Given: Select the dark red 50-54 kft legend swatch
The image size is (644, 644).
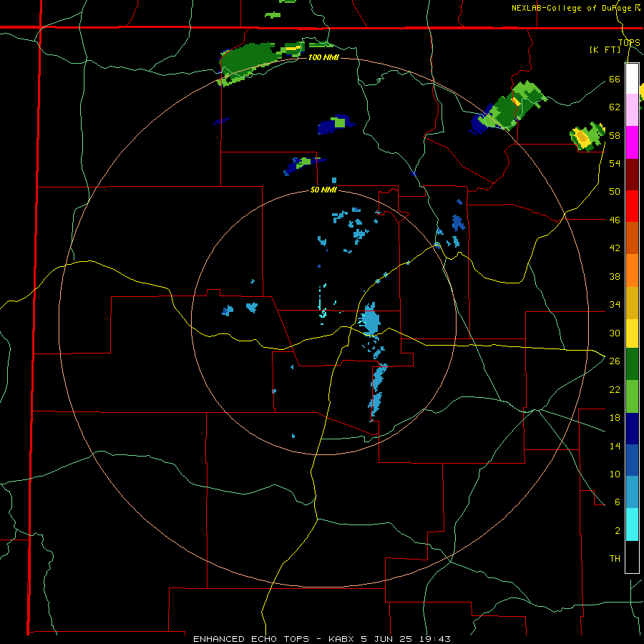Looking at the screenshot, I should [632, 175].
